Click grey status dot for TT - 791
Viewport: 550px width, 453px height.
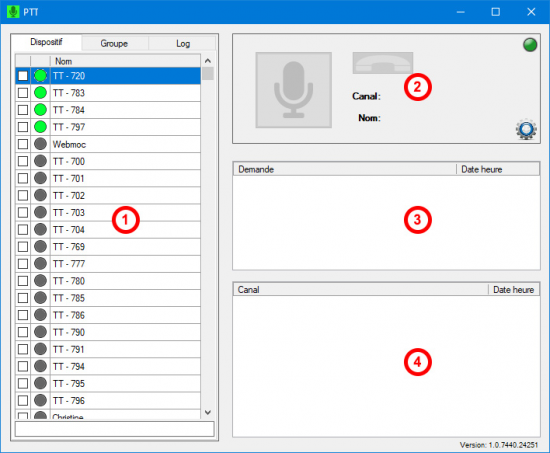pyautogui.click(x=40, y=349)
